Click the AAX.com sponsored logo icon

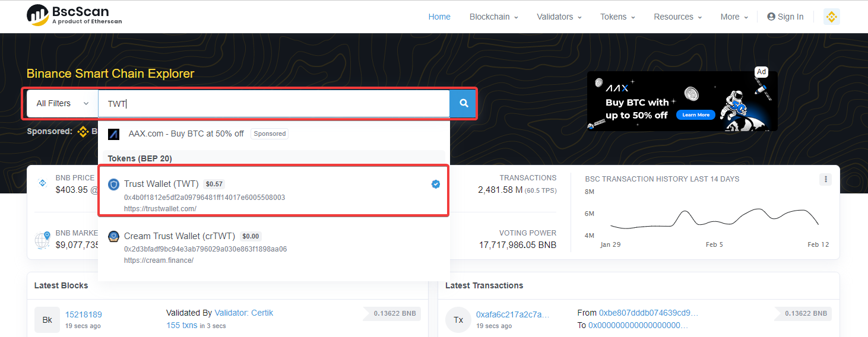pyautogui.click(x=114, y=134)
